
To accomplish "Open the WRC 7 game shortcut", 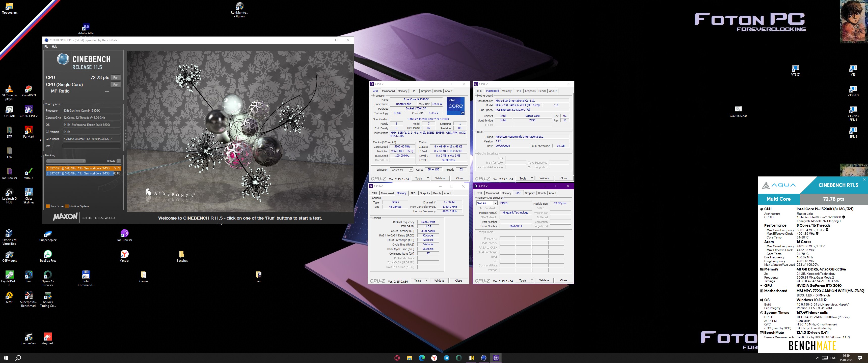I will point(29,173).
